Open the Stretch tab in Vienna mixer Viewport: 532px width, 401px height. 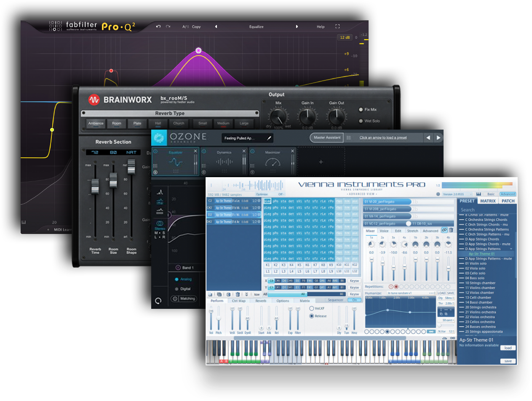(413, 231)
